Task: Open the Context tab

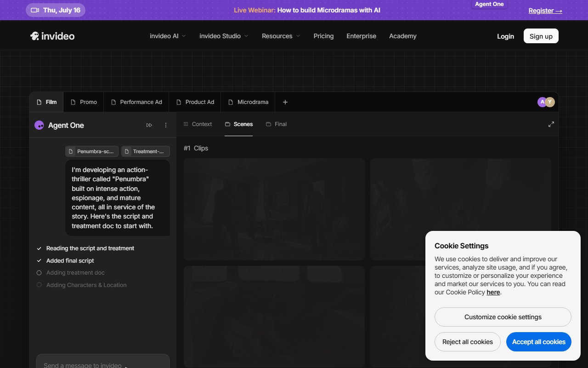Action: tap(198, 124)
